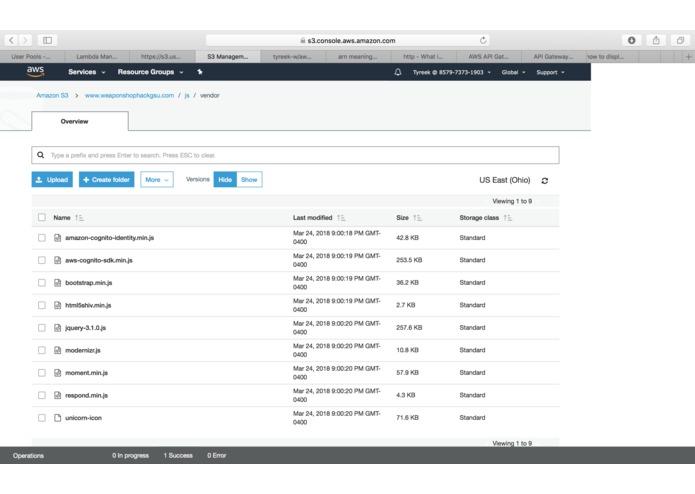Tick the select-all checkbox in header
The width and height of the screenshot is (695, 494).
coord(42,218)
